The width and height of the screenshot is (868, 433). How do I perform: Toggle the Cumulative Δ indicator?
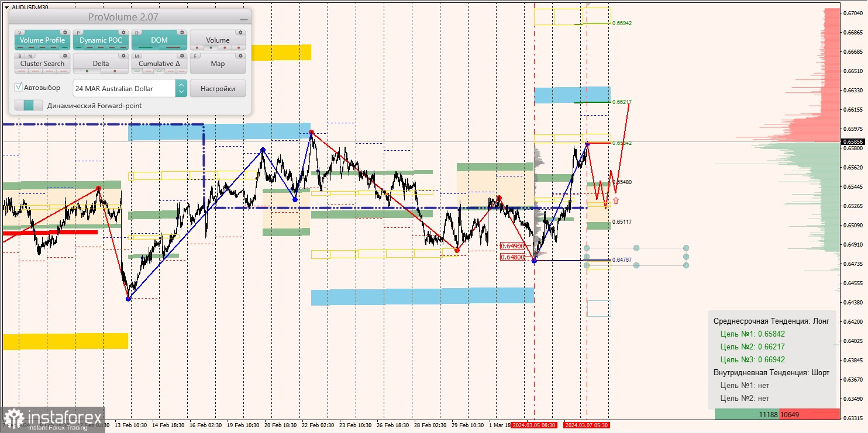click(x=159, y=64)
